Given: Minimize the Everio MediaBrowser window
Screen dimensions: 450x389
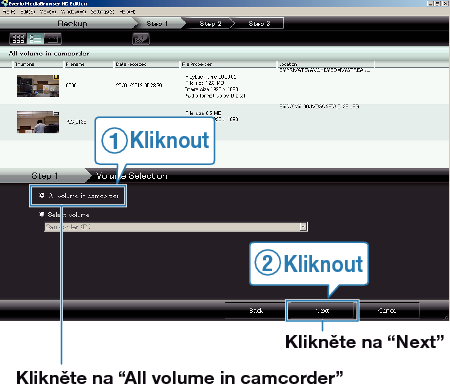Looking at the screenshot, I should (431, 3).
